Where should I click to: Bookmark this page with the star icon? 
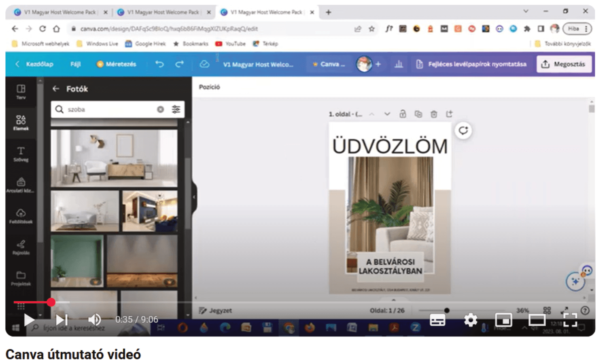[x=371, y=29]
